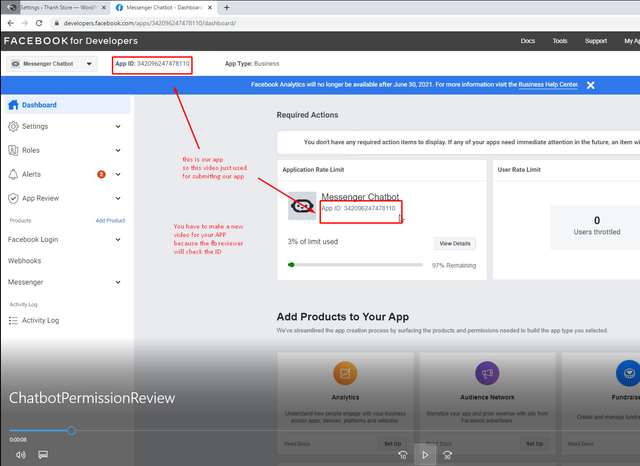The height and width of the screenshot is (466, 640).
Task: Close the Messenger Chatbot Dashboard tab
Action: 210,7
